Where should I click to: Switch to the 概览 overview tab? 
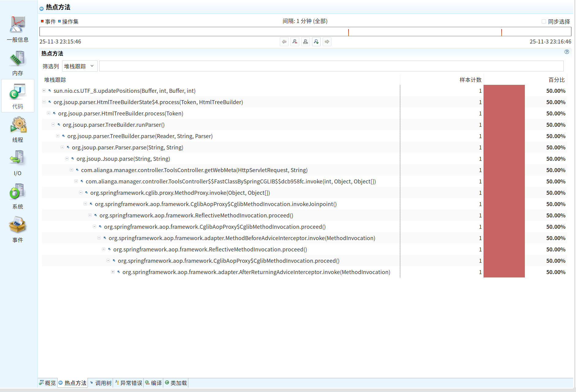point(48,383)
